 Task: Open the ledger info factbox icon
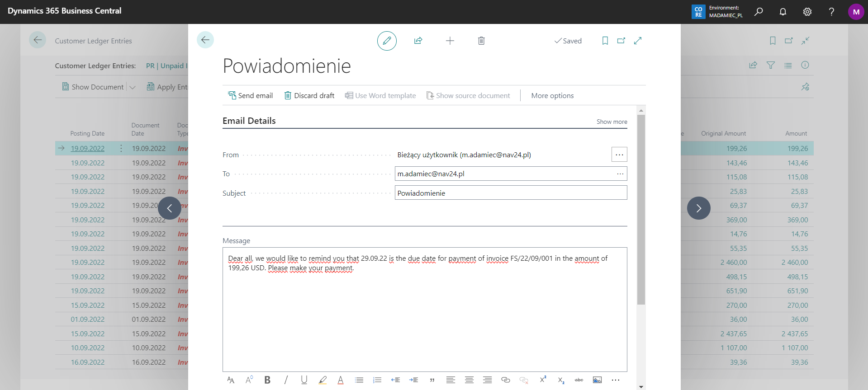tap(805, 65)
